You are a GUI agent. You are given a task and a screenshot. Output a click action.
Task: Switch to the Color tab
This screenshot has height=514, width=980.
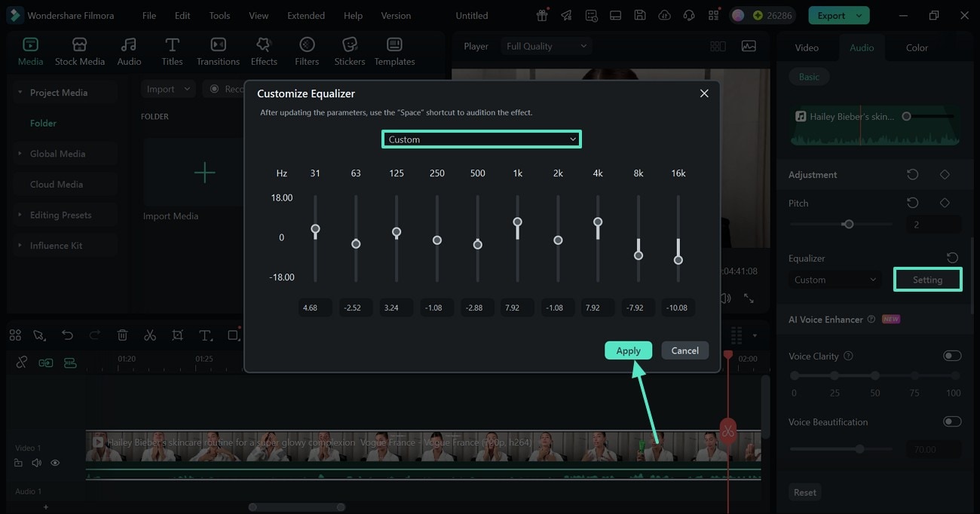(x=917, y=47)
